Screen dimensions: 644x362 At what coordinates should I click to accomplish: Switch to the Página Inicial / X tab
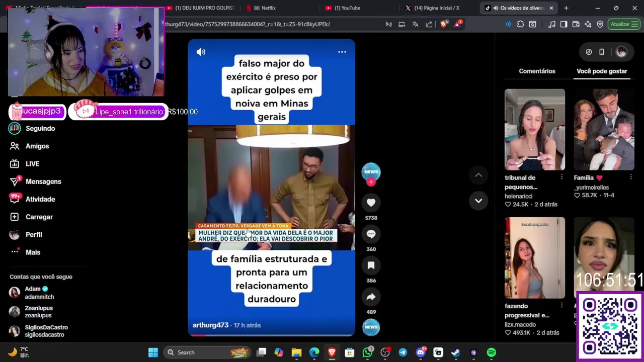click(439, 8)
